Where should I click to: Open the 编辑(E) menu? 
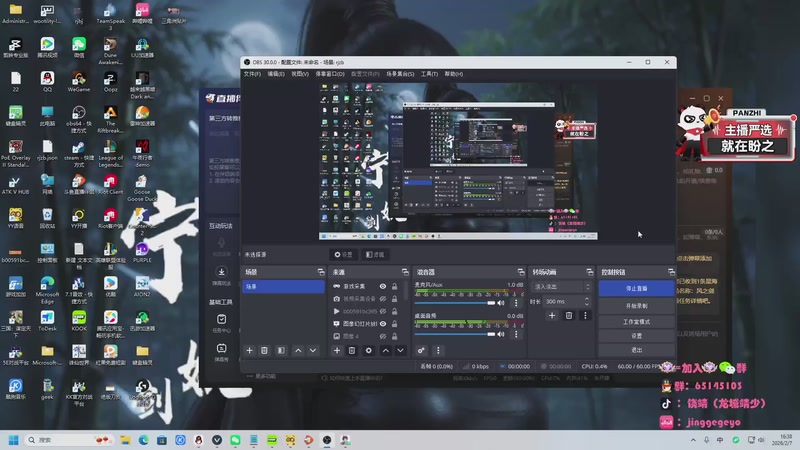coord(276,74)
